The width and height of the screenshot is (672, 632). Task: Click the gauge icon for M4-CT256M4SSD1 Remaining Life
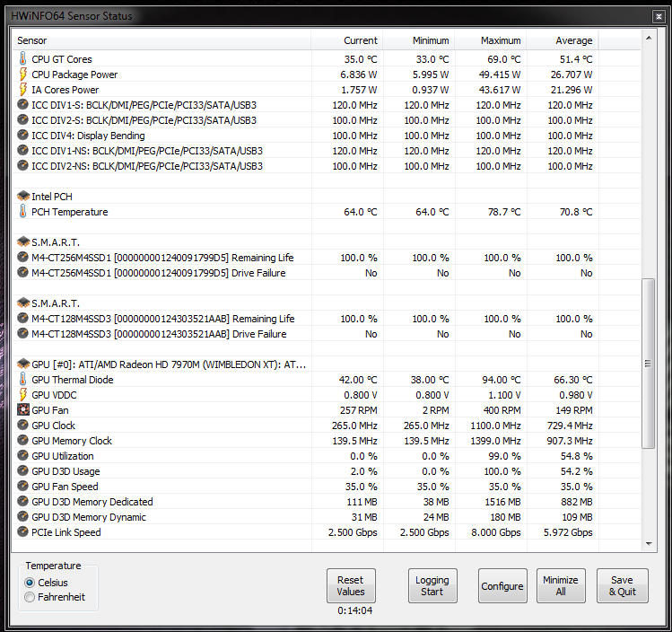[22, 258]
